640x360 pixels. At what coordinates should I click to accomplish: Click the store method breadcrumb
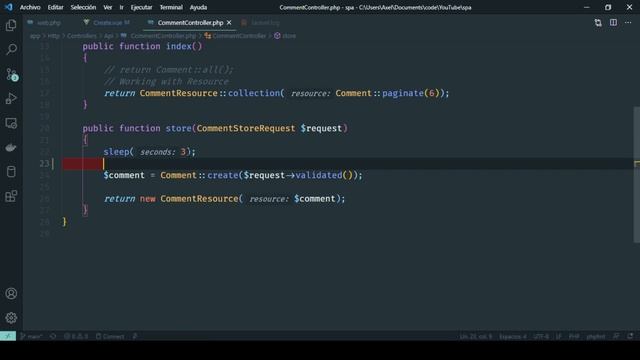[x=285, y=36]
